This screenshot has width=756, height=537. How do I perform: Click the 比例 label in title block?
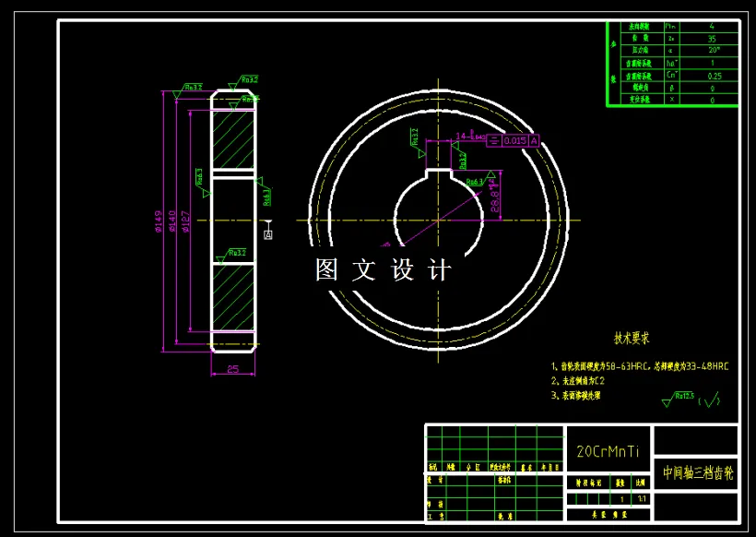point(640,482)
